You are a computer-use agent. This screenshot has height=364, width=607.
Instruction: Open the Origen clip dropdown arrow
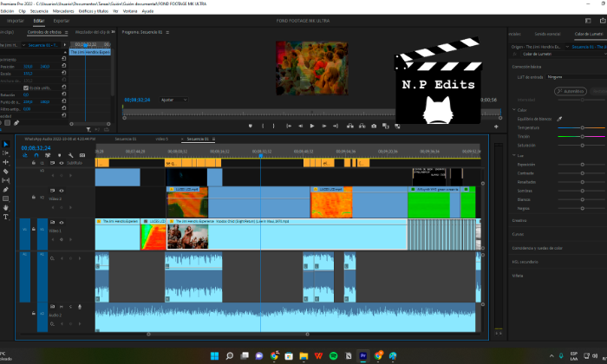(x=567, y=47)
